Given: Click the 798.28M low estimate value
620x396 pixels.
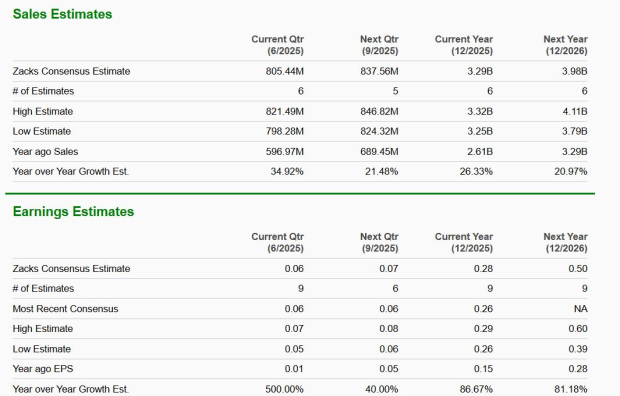Looking at the screenshot, I should 285,131.
